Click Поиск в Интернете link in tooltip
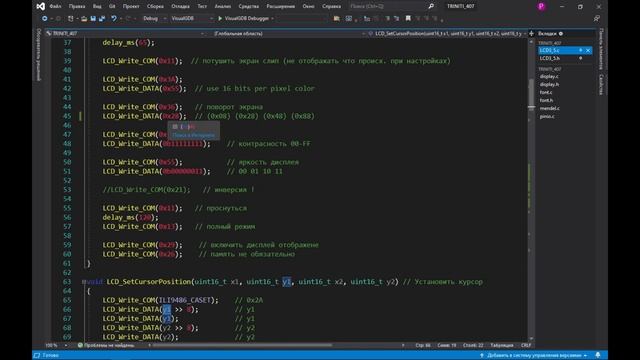 pyautogui.click(x=193, y=135)
